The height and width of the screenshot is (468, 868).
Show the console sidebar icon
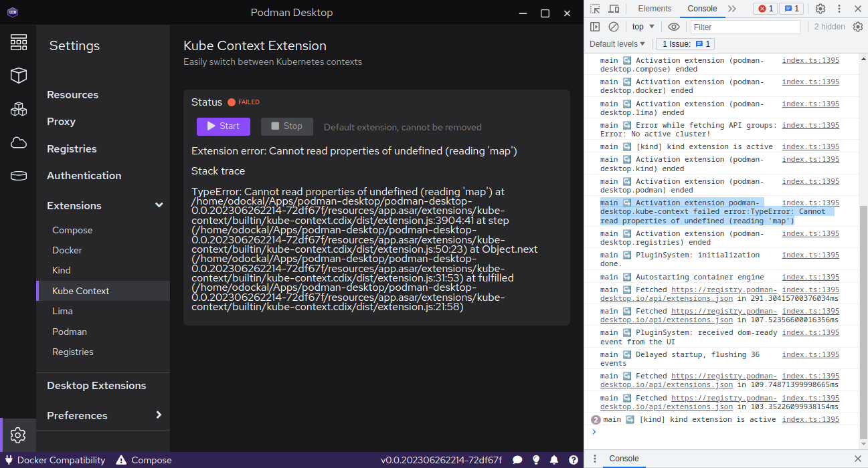(x=595, y=27)
